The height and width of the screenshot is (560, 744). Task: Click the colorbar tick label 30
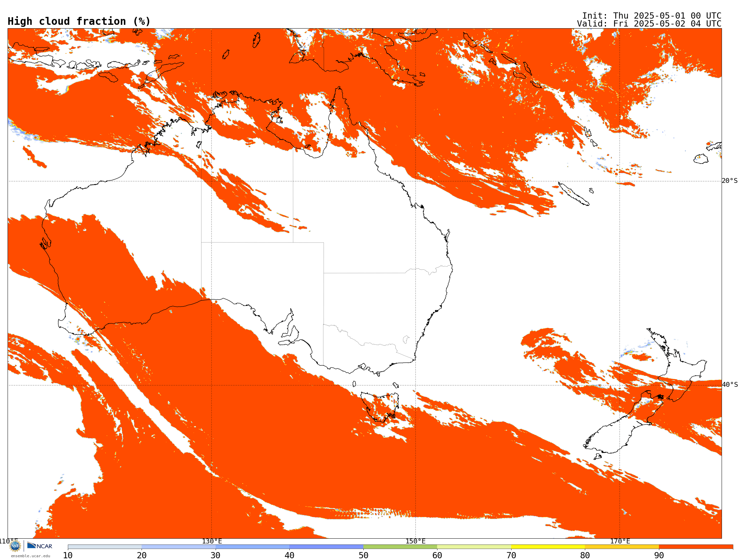pyautogui.click(x=216, y=556)
